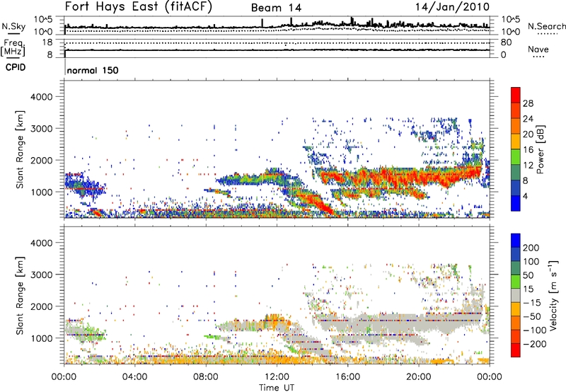This screenshot has width=566, height=392.
Task: Click the "-200" velocity colorbar label
Action: (x=534, y=344)
